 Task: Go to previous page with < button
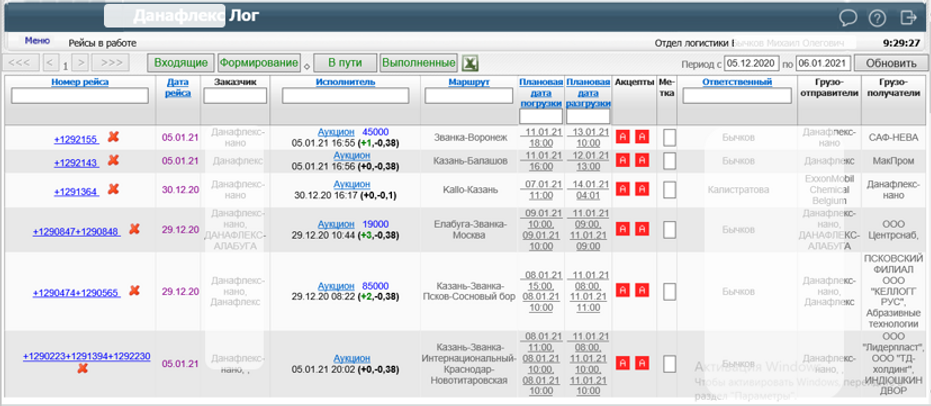pyautogui.click(x=51, y=62)
